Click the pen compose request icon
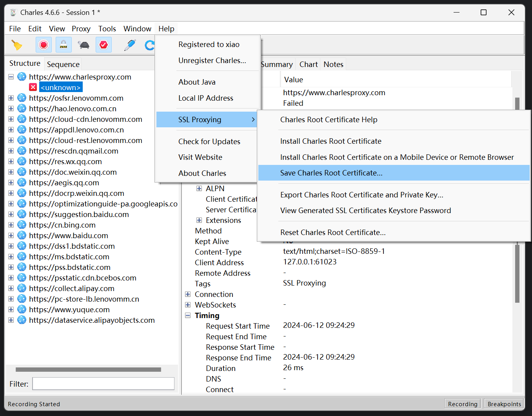 130,45
